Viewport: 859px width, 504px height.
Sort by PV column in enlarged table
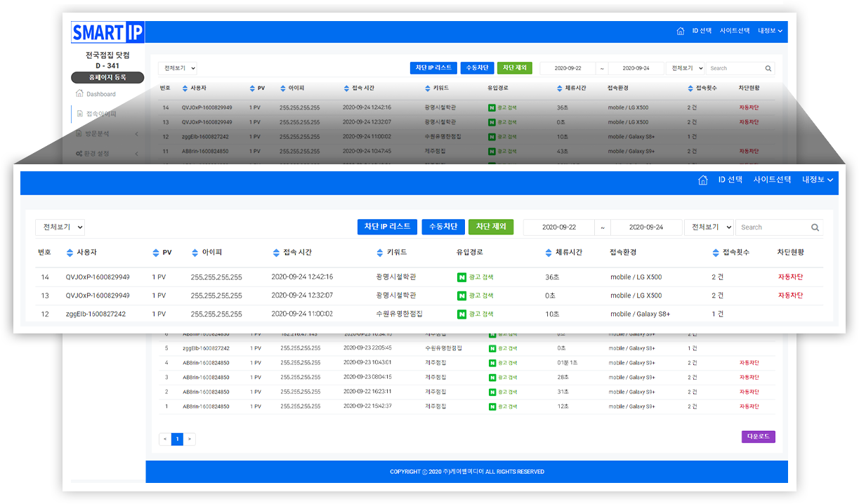click(156, 253)
